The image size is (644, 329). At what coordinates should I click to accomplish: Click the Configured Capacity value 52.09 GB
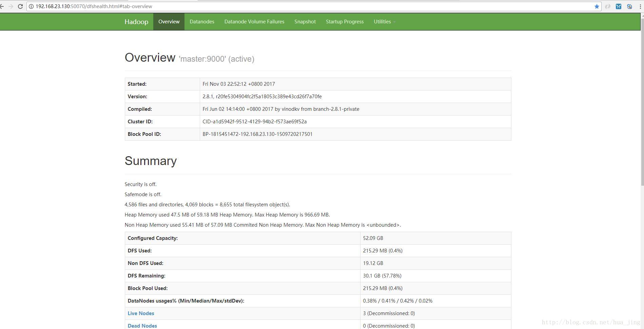[373, 238]
